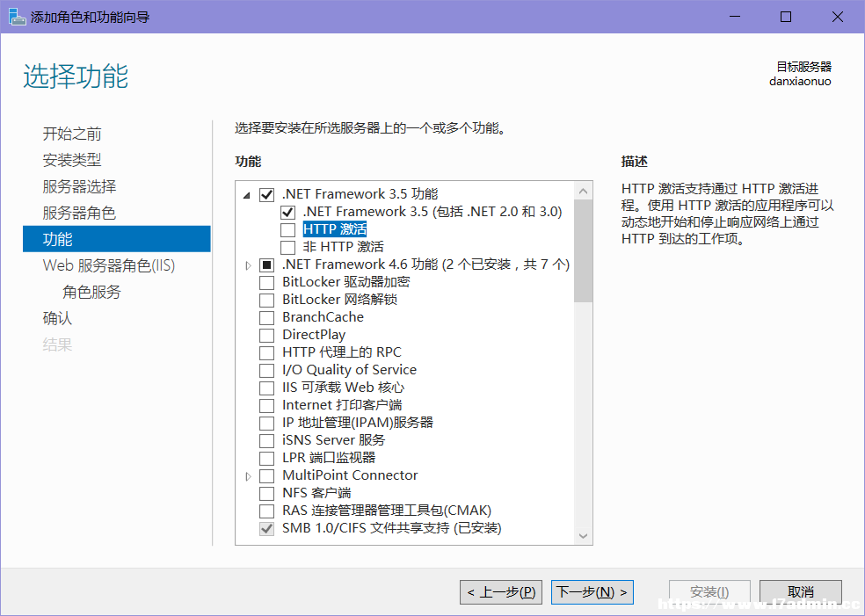The image size is (865, 616).
Task: Click the 安装(I) button
Action: point(709,592)
